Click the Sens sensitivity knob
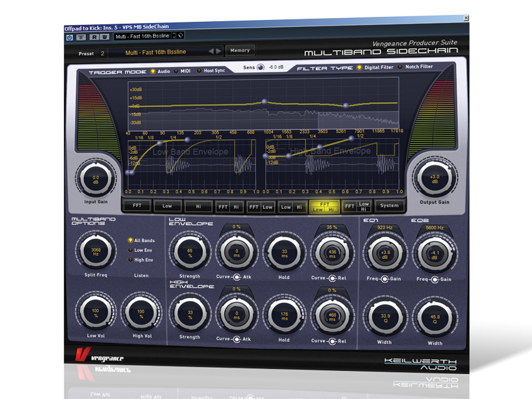The image size is (532, 399). (260, 67)
